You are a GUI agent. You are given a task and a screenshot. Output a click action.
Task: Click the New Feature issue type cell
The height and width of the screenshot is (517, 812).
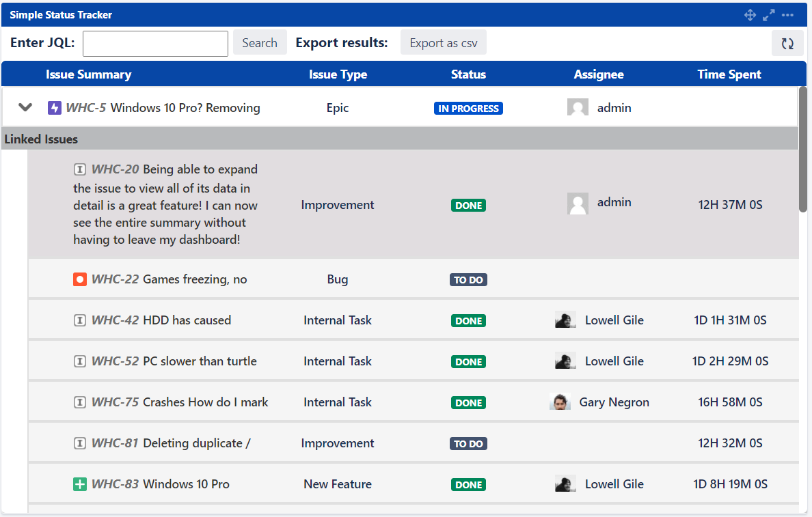[x=338, y=484]
